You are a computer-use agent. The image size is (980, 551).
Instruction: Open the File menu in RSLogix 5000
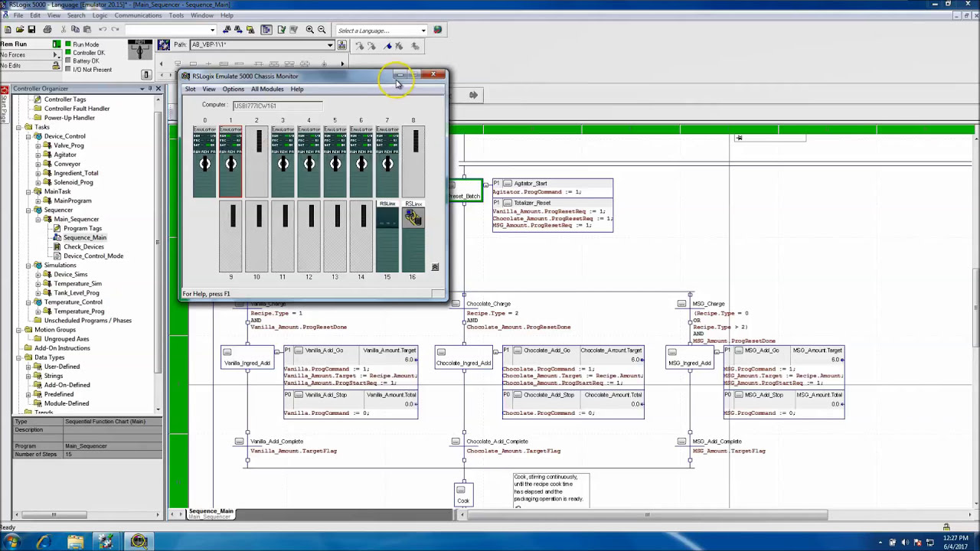tap(17, 15)
